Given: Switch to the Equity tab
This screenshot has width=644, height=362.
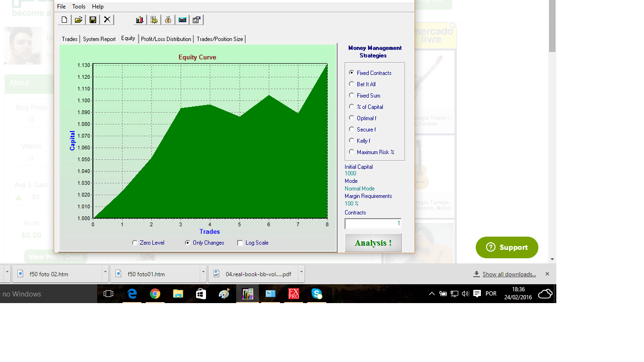Looking at the screenshot, I should [128, 38].
